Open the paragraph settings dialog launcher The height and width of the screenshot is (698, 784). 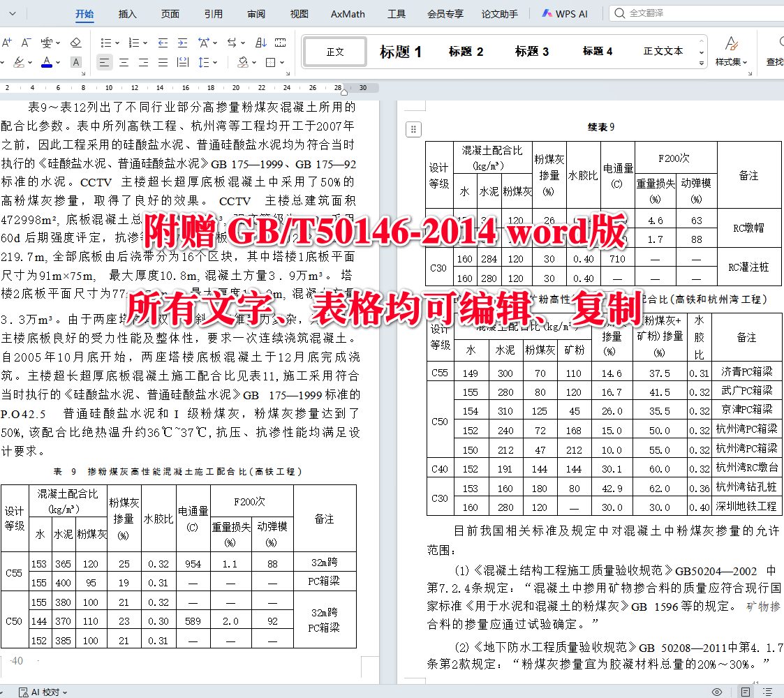coord(288,73)
